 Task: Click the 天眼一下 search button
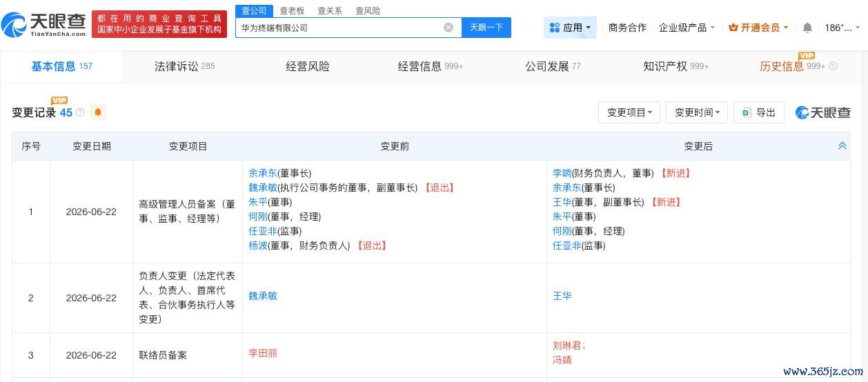486,28
